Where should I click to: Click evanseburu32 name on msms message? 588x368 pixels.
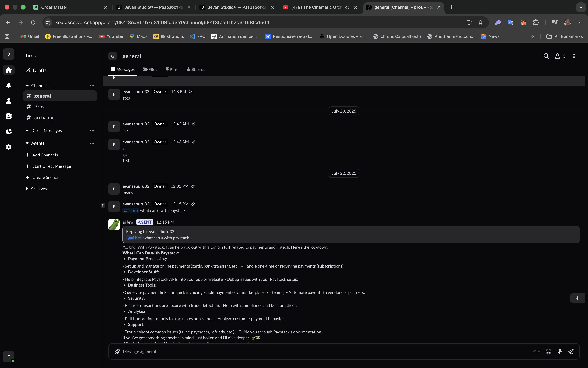(x=136, y=186)
